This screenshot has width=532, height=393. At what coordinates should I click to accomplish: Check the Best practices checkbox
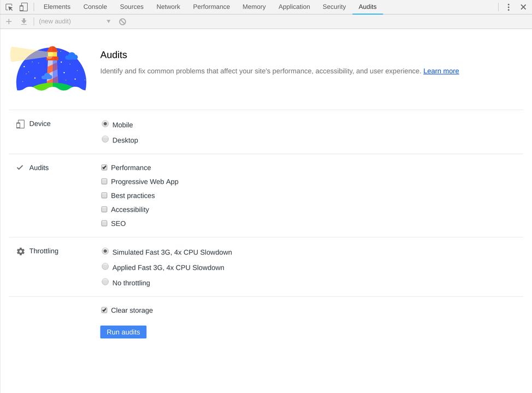pos(104,195)
